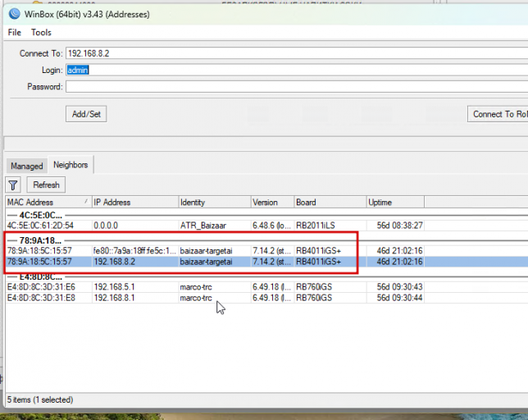
Task: Sort by the IP Address column header
Action: 135,202
